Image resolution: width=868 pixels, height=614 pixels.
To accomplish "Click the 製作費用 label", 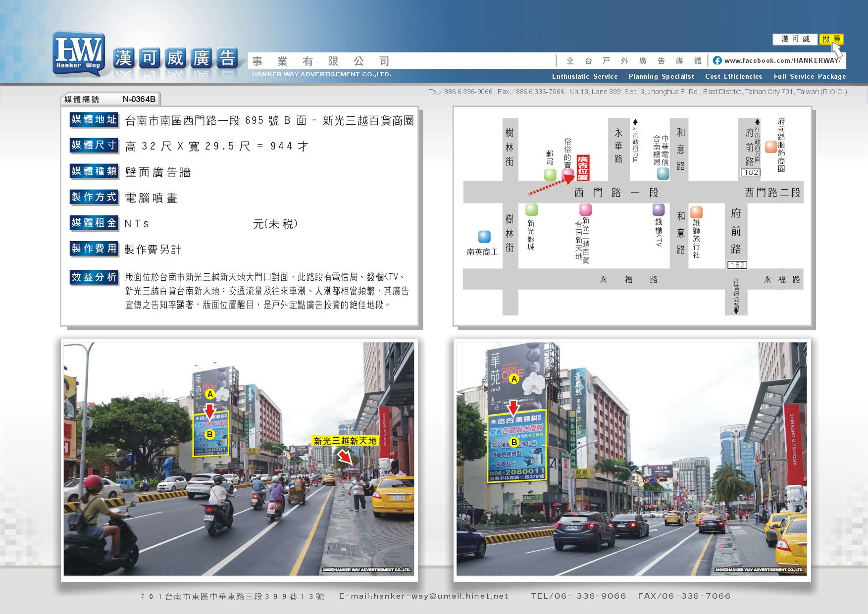I will [x=94, y=249].
